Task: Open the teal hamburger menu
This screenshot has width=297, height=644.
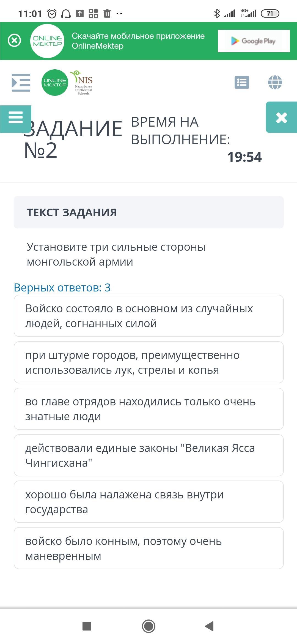Action: click(x=16, y=118)
